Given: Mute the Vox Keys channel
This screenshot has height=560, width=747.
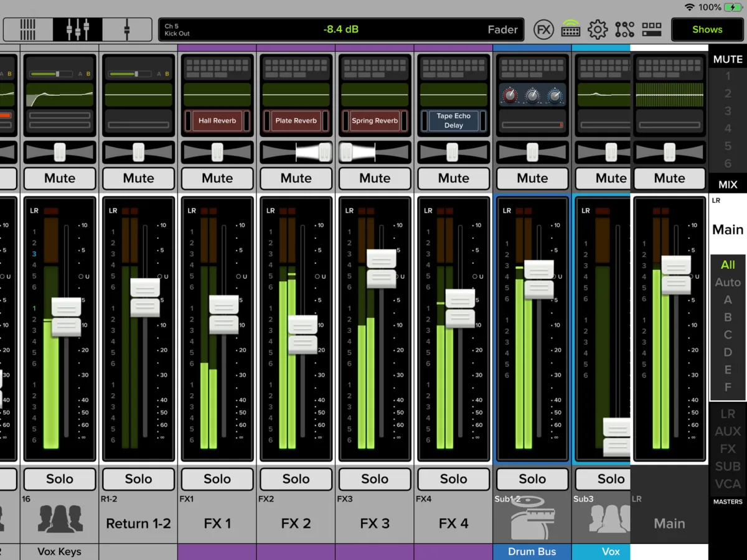Looking at the screenshot, I should pyautogui.click(x=60, y=179).
